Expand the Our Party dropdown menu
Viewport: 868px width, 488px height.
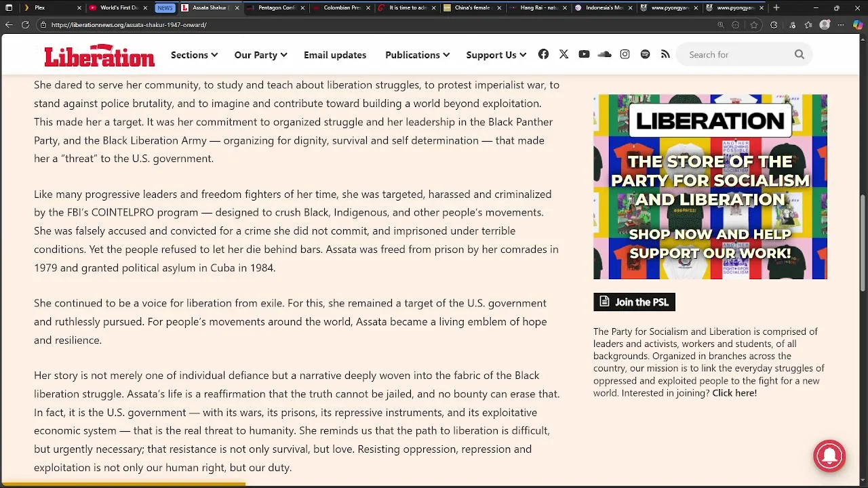pos(260,55)
